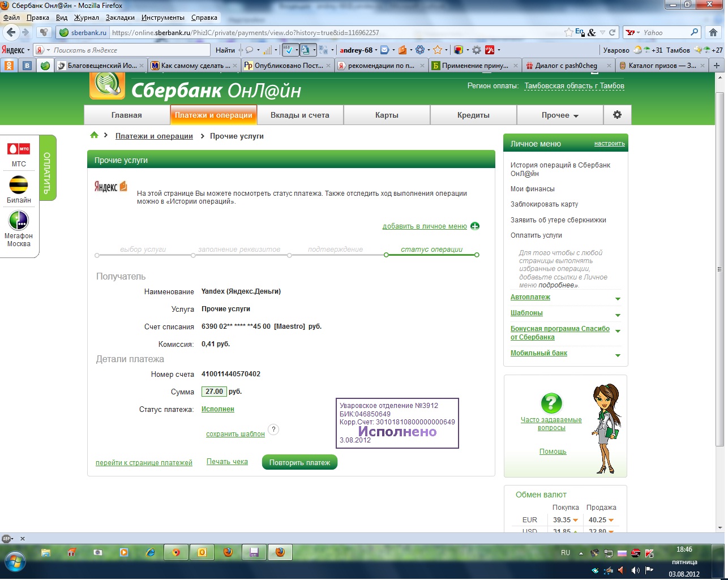Open the VKontakte pinned tab
The width and height of the screenshot is (728, 580).
(27, 65)
